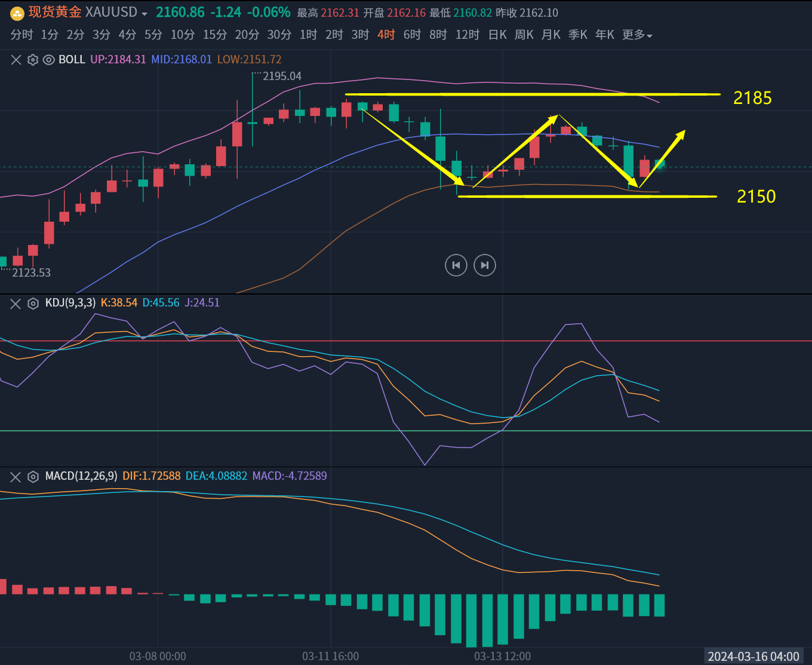The image size is (812, 665).
Task: Switch to the 1分 timeframe
Action: click(x=50, y=35)
